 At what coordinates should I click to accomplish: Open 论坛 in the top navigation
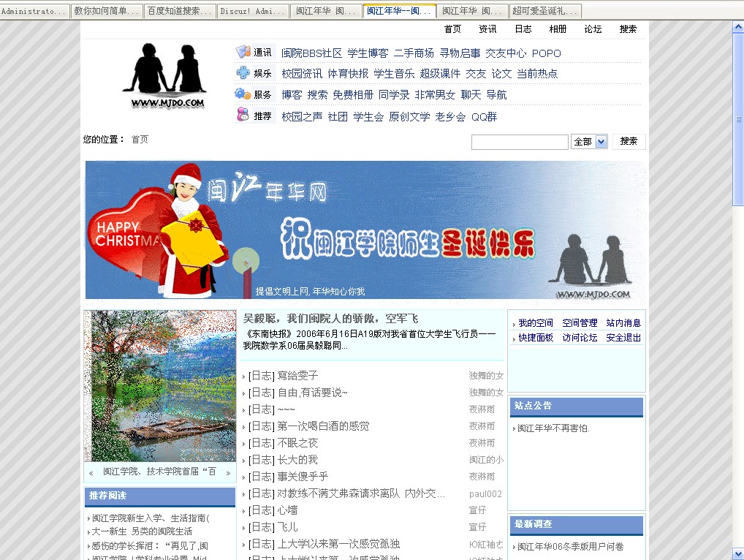point(593,29)
